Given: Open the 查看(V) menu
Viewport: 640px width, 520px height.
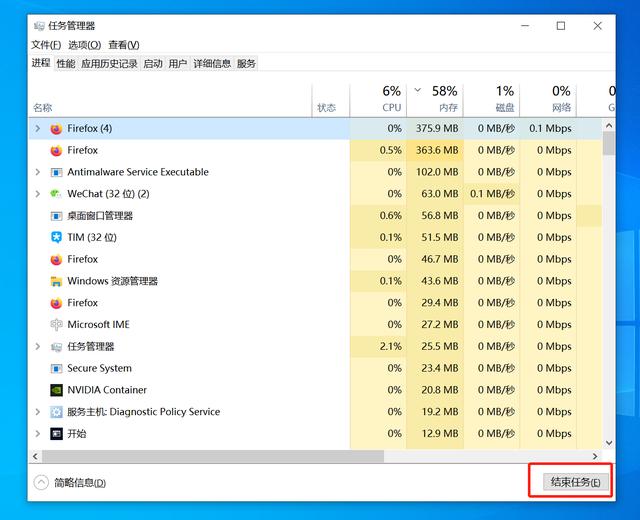Looking at the screenshot, I should [x=124, y=45].
